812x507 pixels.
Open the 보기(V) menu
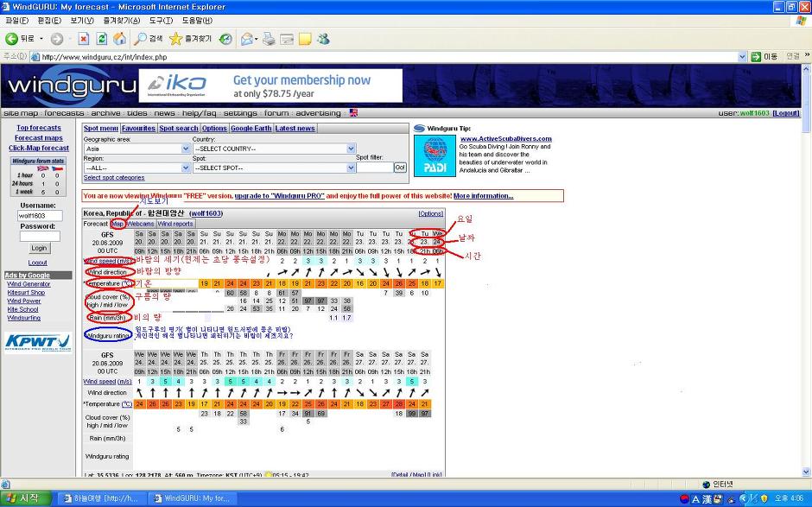pyautogui.click(x=82, y=20)
